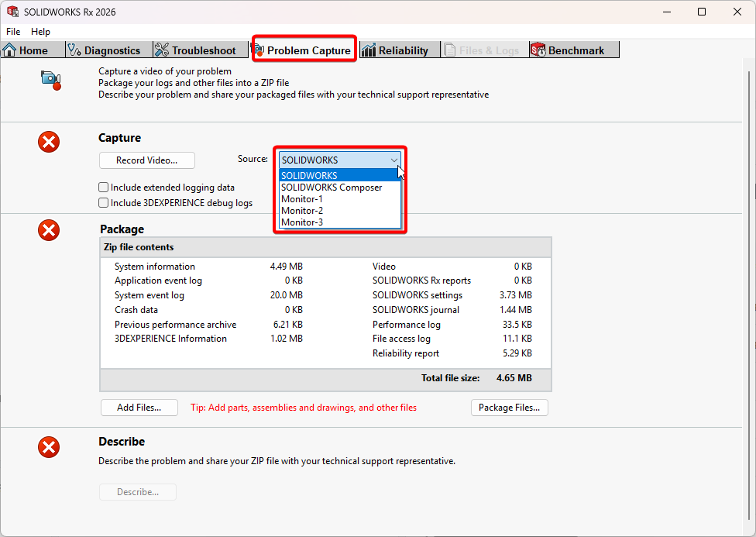Switch to the Reliability tab
The image size is (756, 537).
[400, 50]
